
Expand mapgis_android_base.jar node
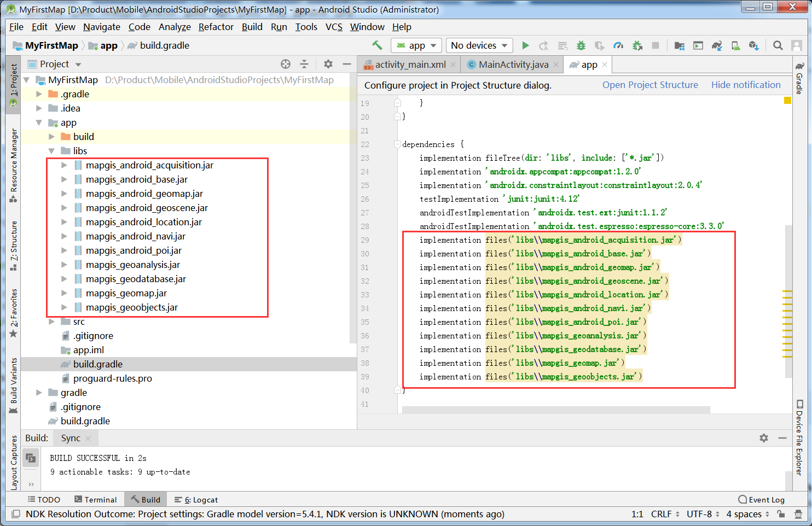coord(64,179)
